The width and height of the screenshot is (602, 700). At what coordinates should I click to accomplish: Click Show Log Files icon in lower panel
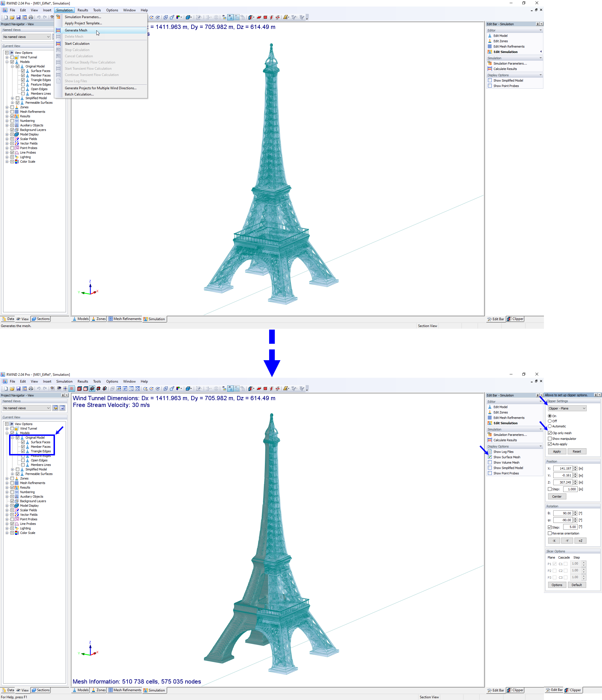coord(490,452)
